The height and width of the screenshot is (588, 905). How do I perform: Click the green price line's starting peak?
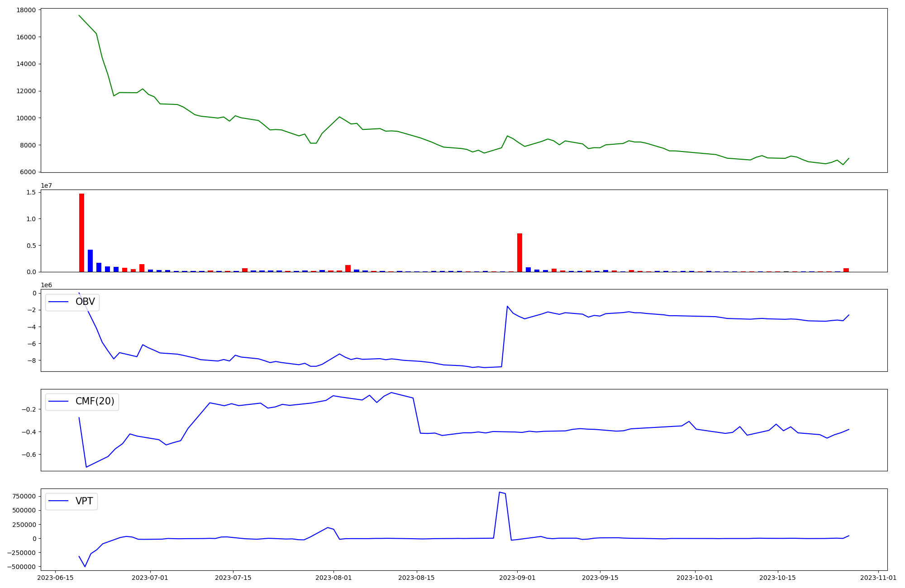79,15
